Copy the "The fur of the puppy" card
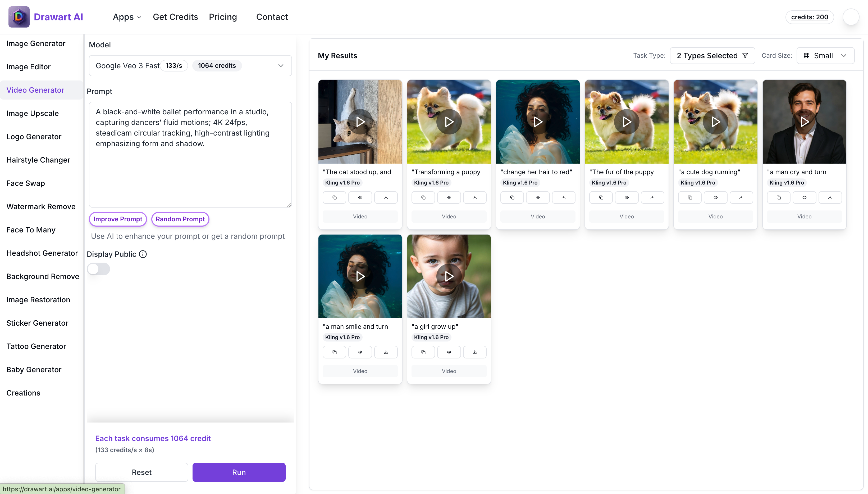 [x=601, y=197]
